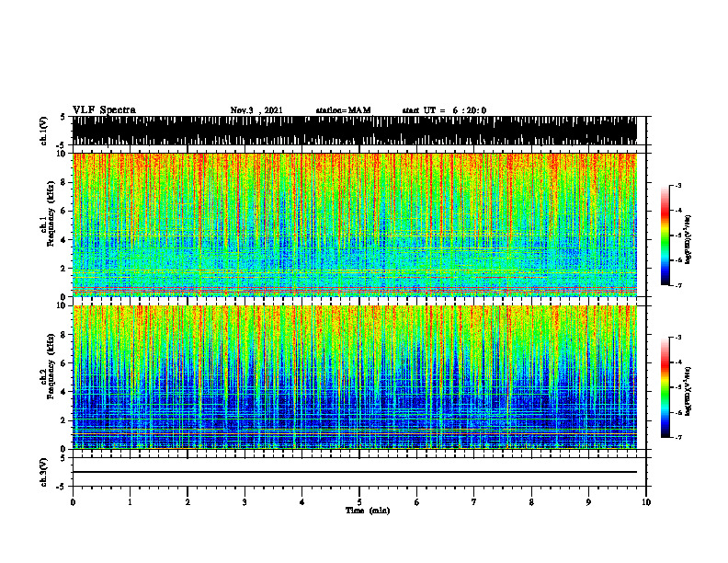The height and width of the screenshot is (563, 728).
Task: Click time axis tick label "0"
Action: (73, 502)
